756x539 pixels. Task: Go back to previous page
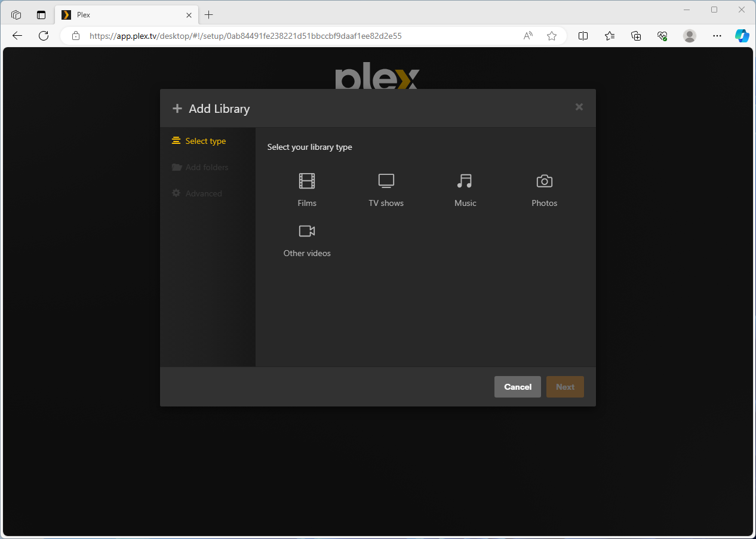17,36
